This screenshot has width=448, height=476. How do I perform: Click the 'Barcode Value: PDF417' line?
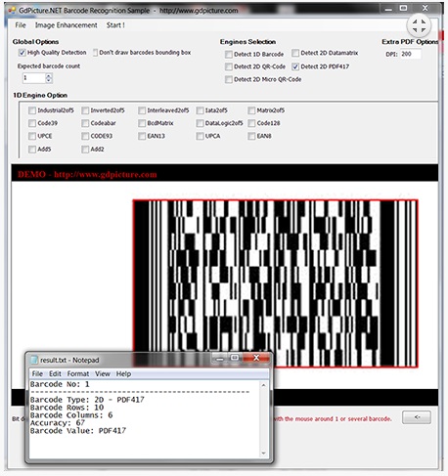coord(78,431)
